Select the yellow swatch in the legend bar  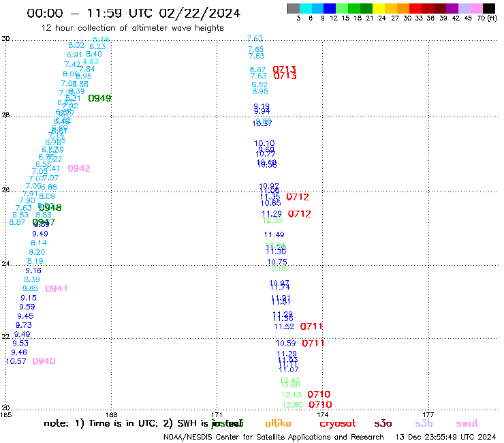coord(379,8)
